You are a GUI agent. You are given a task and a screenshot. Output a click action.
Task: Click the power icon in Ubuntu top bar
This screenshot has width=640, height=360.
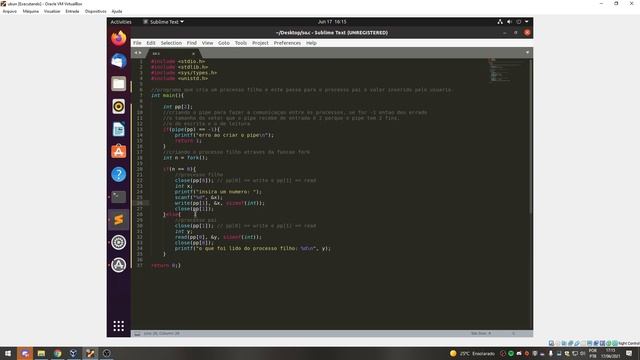[x=519, y=22]
